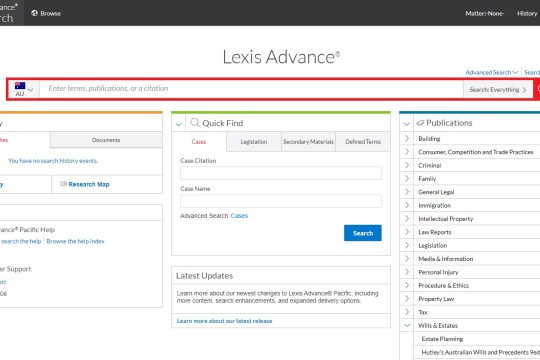Click the search the help link
Image resolution: width=540 pixels, height=360 pixels.
coord(21,241)
